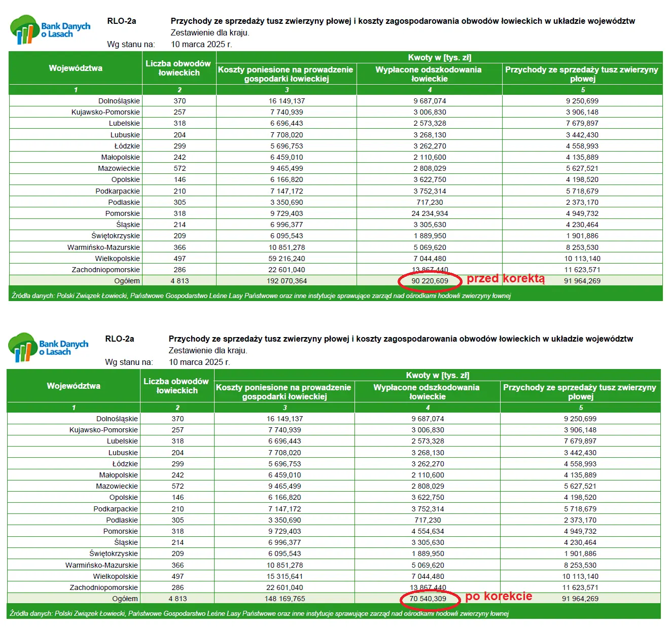Click the total cost 192 070,364
Image resolution: width=672 pixels, height=628 pixels.
pos(287,281)
